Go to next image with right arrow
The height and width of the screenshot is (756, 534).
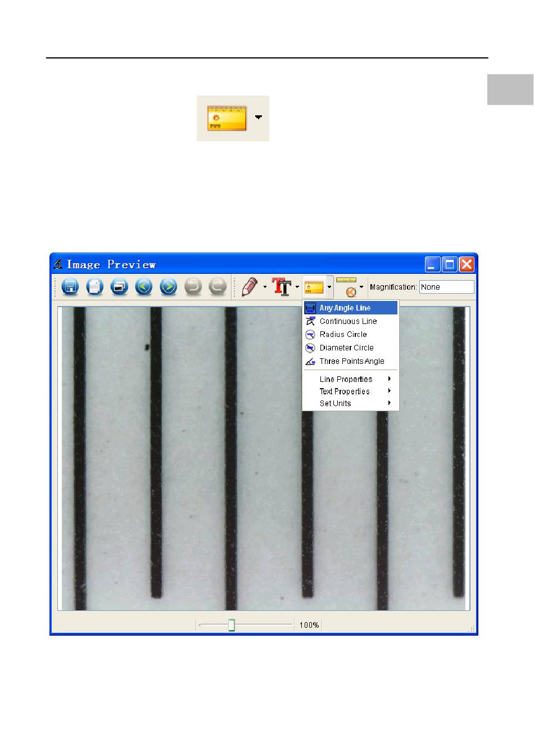pos(169,287)
